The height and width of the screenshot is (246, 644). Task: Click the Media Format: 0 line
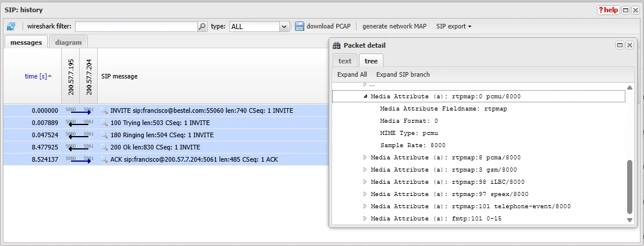pos(410,121)
